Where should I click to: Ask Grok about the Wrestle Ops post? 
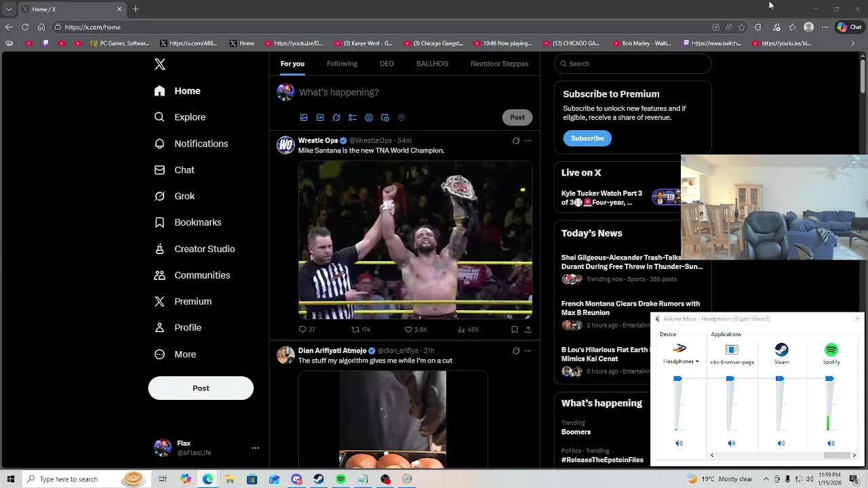coord(516,141)
